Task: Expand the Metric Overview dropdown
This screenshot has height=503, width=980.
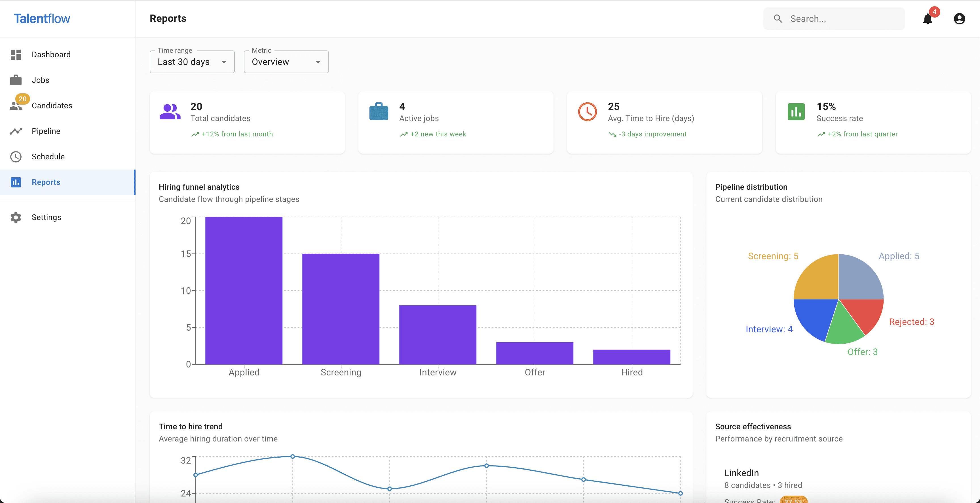Action: tap(286, 62)
